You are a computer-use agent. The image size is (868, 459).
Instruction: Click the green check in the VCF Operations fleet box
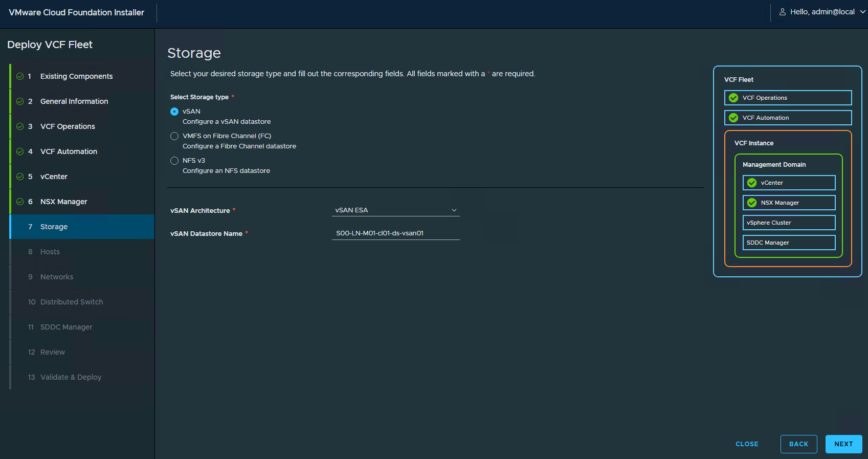(x=733, y=98)
